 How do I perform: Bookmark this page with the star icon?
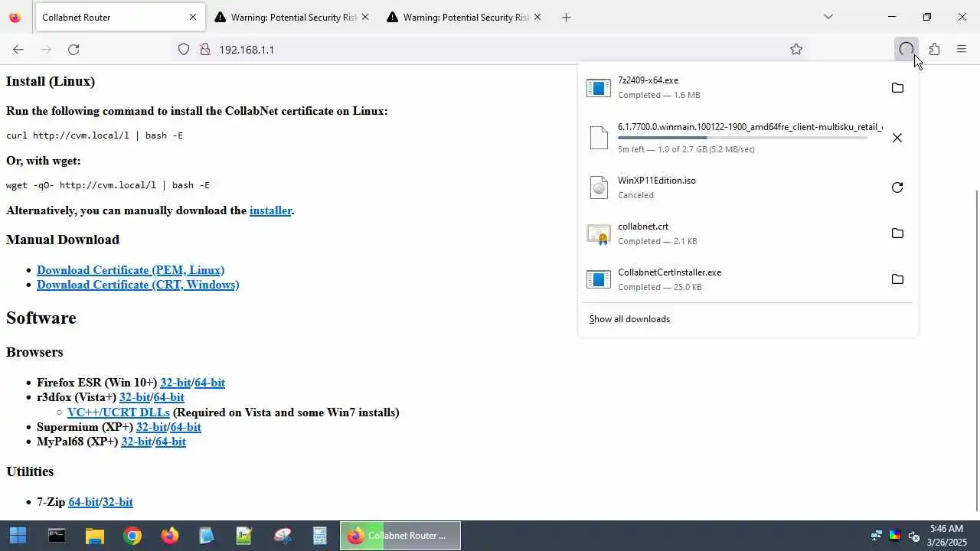click(x=796, y=50)
